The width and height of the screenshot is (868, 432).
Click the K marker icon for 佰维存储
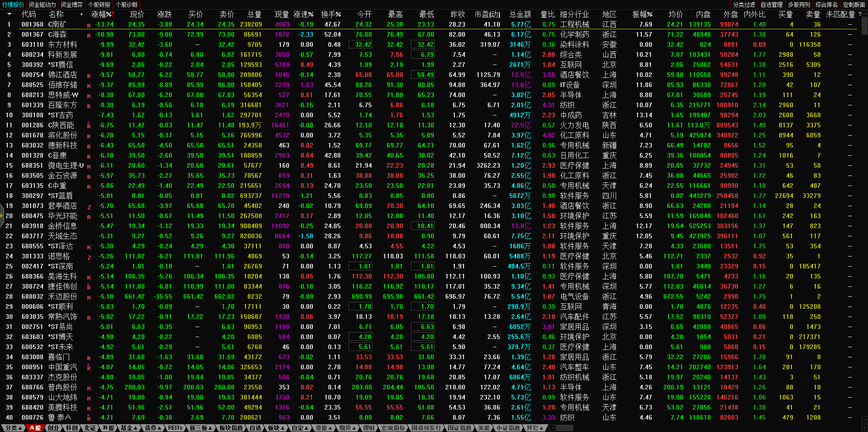tap(89, 86)
